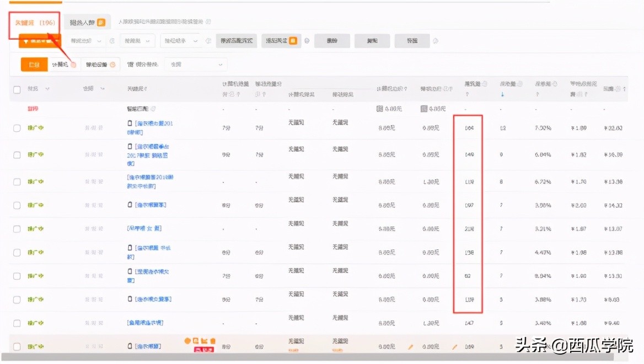
Task: Click pencil edit icon beside mobile bid
Action: (x=455, y=347)
